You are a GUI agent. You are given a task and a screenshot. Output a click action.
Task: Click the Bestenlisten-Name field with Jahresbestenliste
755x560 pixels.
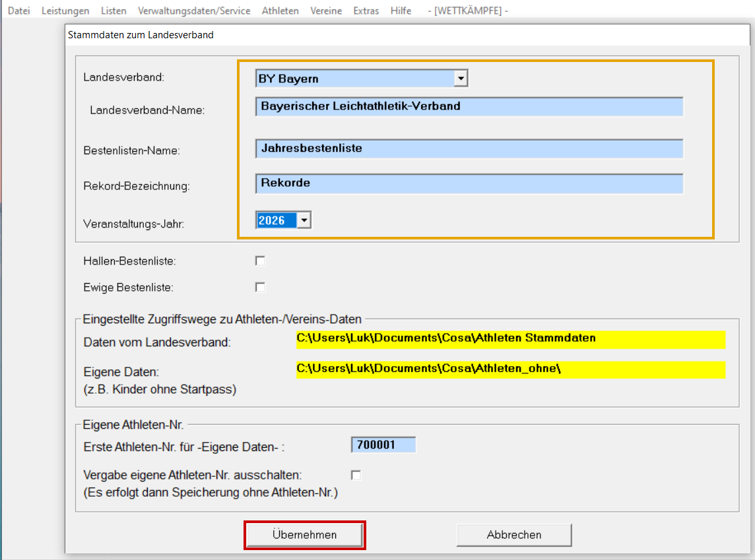point(469,149)
